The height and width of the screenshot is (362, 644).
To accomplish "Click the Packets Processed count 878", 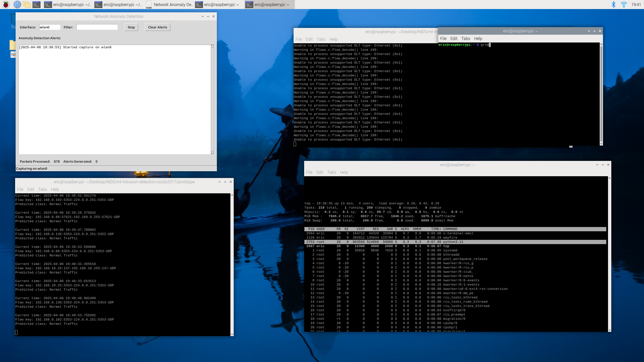I will point(57,161).
